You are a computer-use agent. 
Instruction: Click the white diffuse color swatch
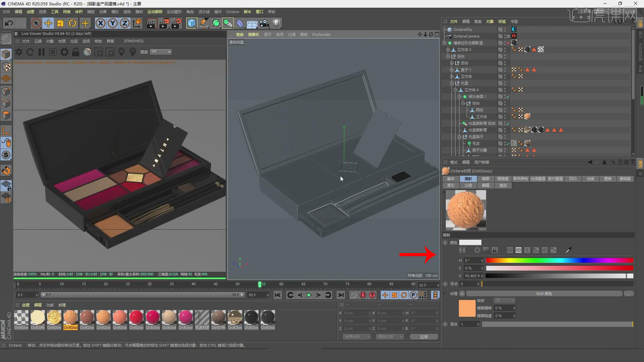tap(470, 242)
